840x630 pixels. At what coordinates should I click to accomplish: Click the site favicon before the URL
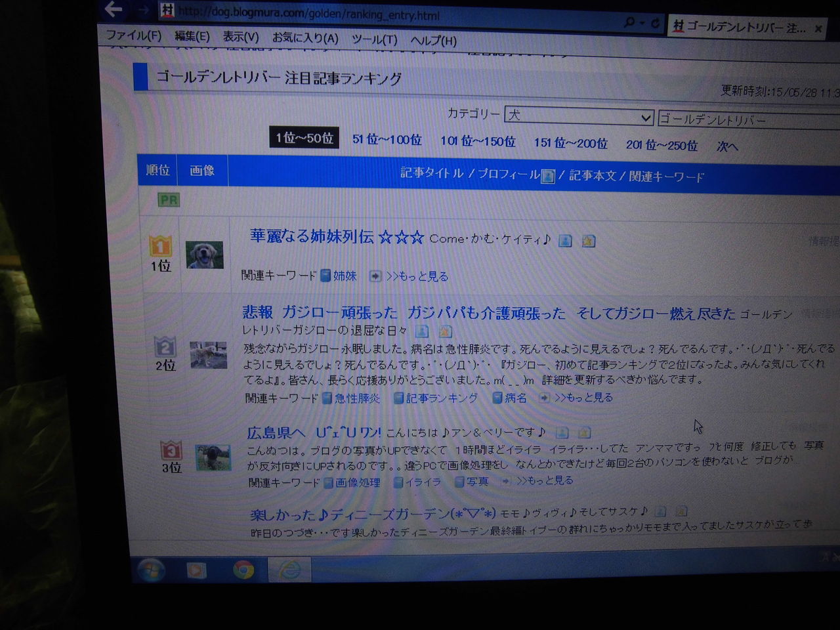click(167, 10)
